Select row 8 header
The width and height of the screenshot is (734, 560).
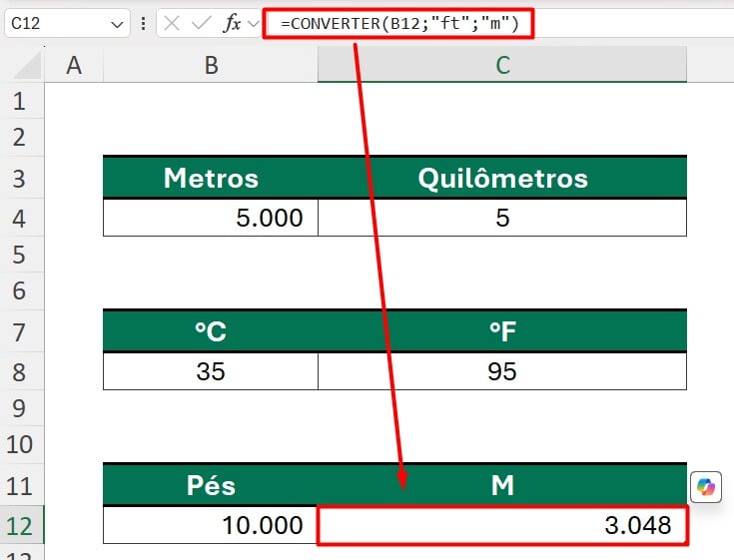pos(22,372)
